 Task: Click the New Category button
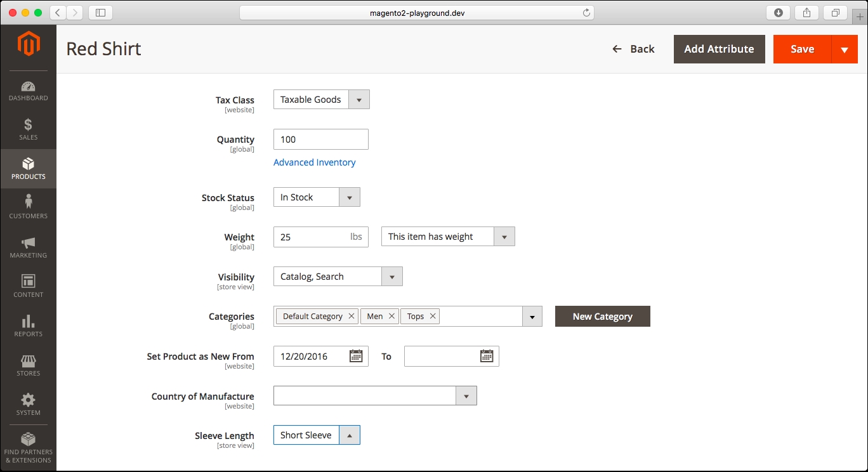click(x=603, y=317)
